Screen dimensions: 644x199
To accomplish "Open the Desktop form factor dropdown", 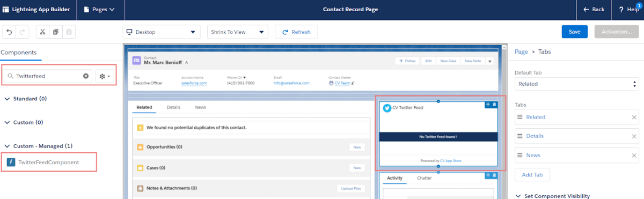I will 162,32.
